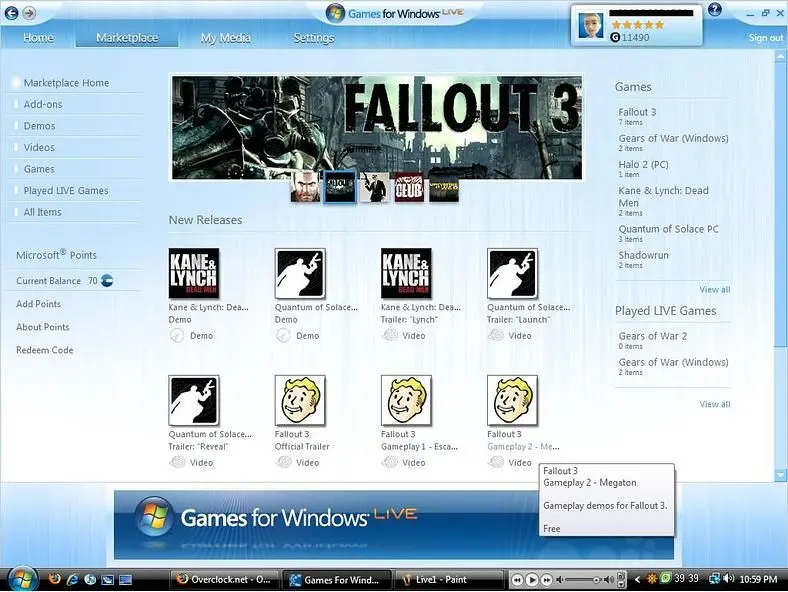
Task: Open Demos in the sidebar
Action: 39,126
